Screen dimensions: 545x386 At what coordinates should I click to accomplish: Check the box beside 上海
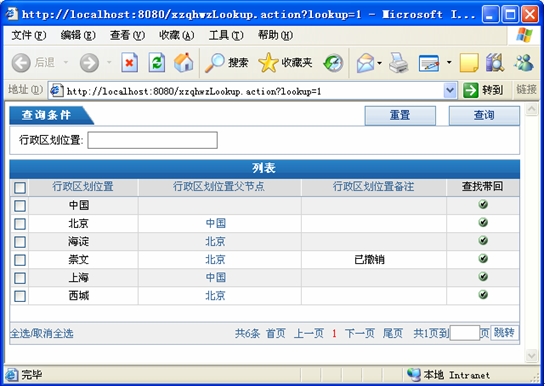[20, 278]
